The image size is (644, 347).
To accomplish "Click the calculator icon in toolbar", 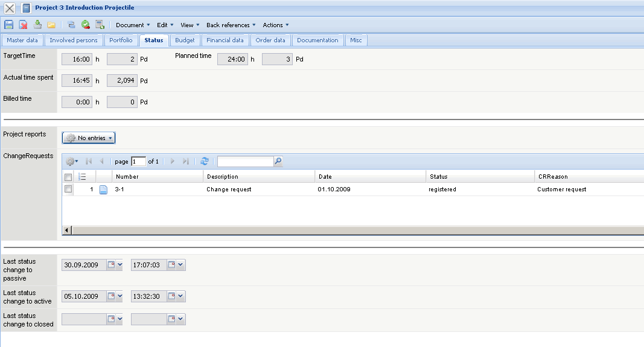I will click(x=100, y=25).
